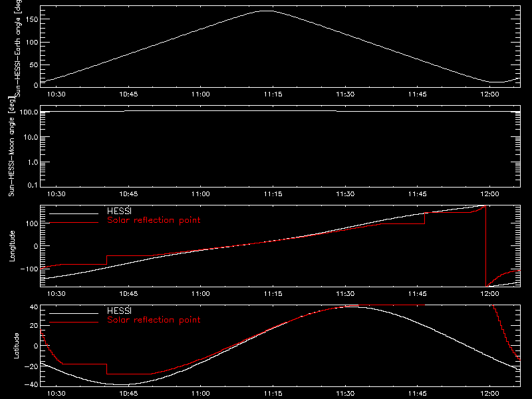
Task: Click red legend line in Latitude plot
Action: (x=74, y=323)
